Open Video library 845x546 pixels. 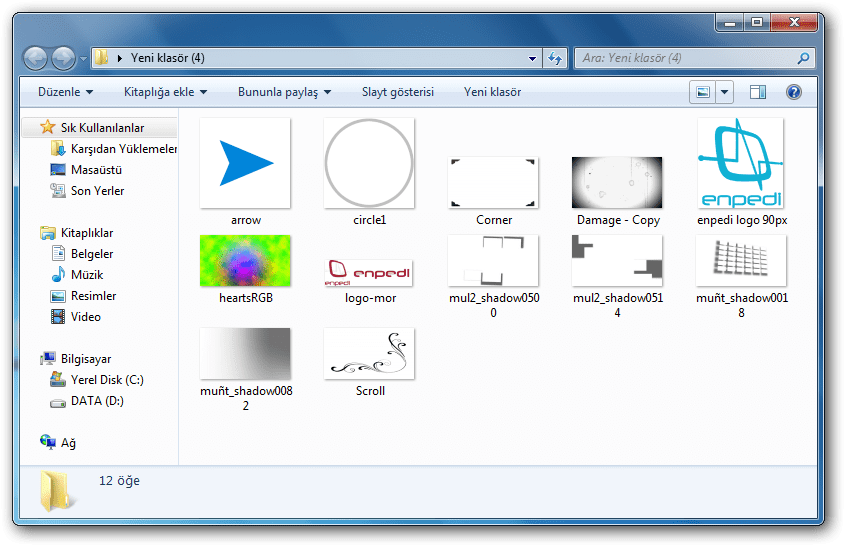coord(86,317)
